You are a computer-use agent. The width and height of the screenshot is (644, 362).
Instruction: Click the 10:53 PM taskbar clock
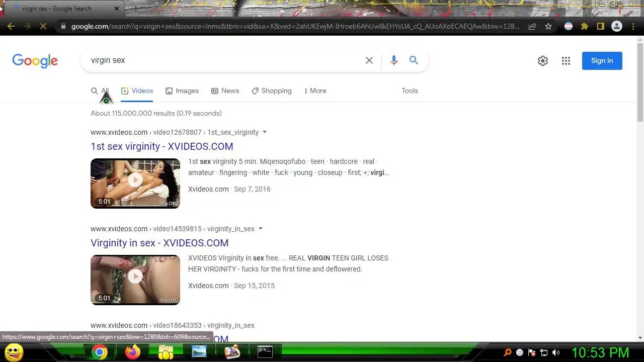tap(600, 352)
